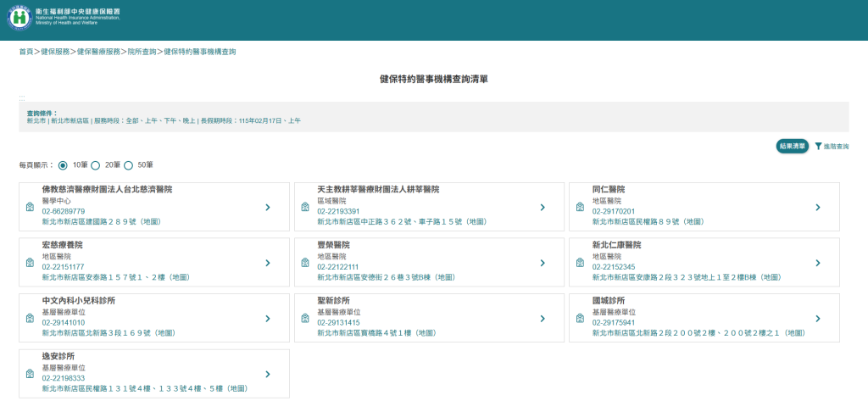This screenshot has width=868, height=412.
Task: Click the National Health Insurance Administration logo
Action: point(64,19)
